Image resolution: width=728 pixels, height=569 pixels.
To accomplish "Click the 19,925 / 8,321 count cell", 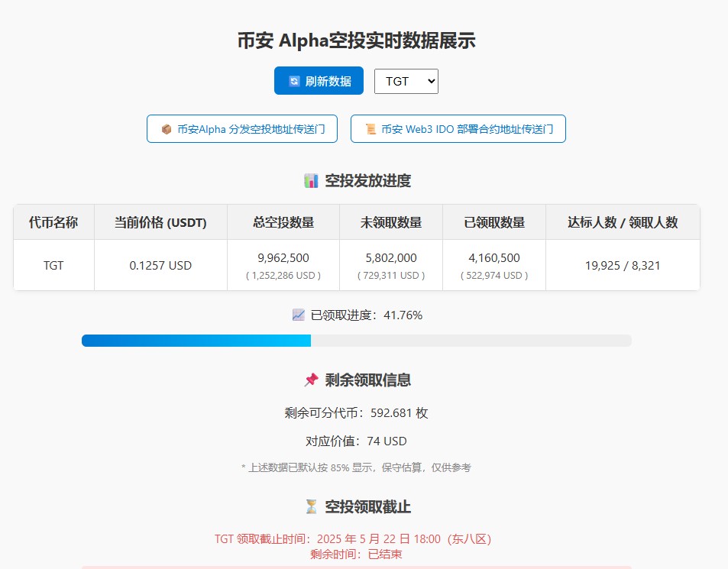I will tap(623, 265).
